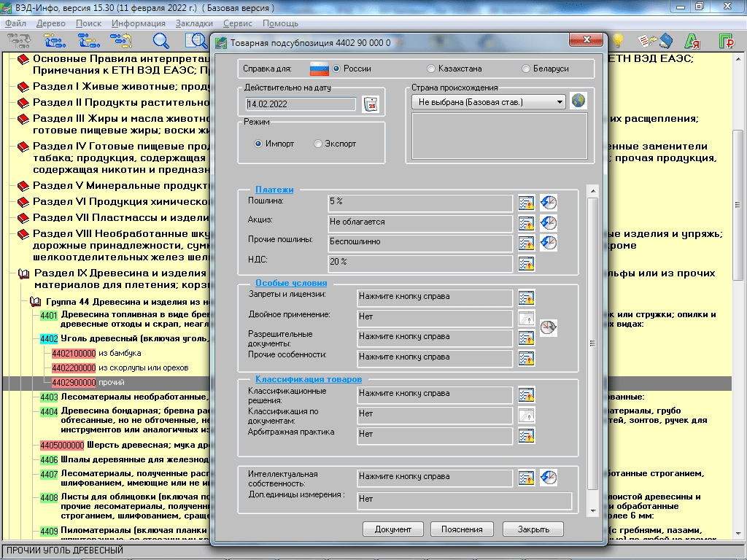Show rate history for Пошлина

549,203
